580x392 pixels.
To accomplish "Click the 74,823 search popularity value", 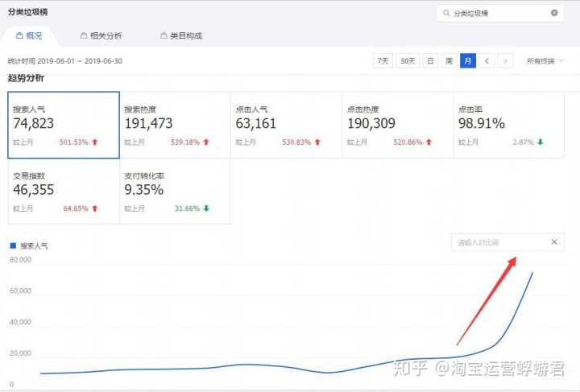I will (34, 123).
